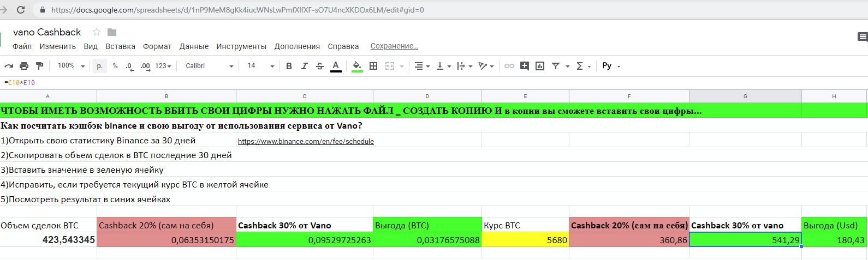The width and height of the screenshot is (868, 260).
Task: Insert a comment via toolbar icon
Action: [x=525, y=66]
